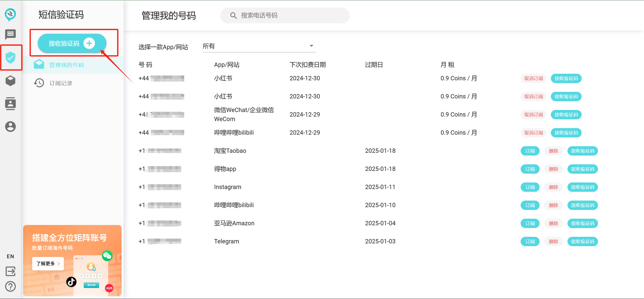Screen dimensions: 644x299
Task: Click the history clock icon beside 订阅记录
Action: (x=39, y=83)
